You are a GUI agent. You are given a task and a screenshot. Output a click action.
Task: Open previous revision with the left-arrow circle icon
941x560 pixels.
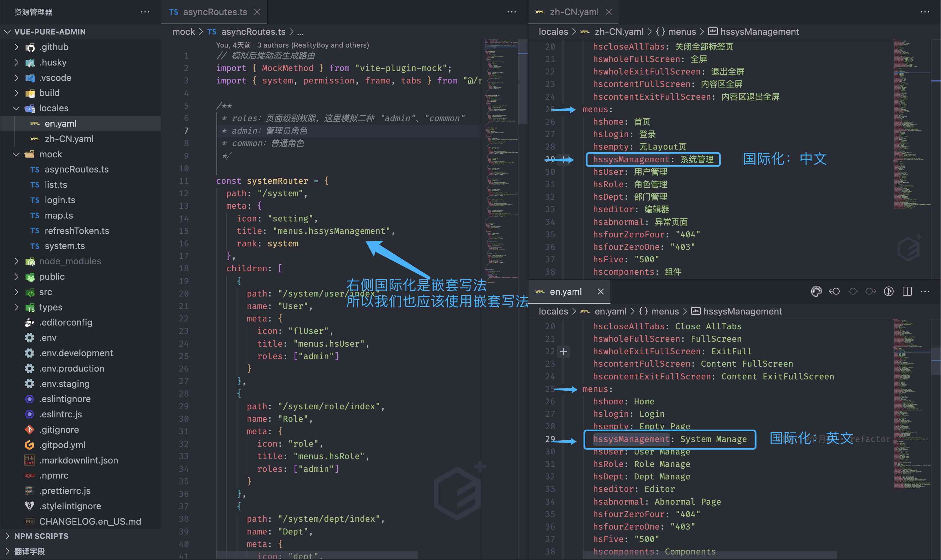[835, 291]
